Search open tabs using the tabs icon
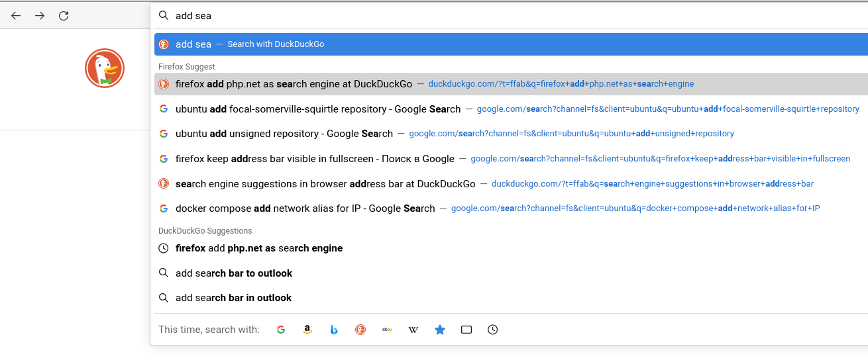The width and height of the screenshot is (868, 364). click(466, 330)
